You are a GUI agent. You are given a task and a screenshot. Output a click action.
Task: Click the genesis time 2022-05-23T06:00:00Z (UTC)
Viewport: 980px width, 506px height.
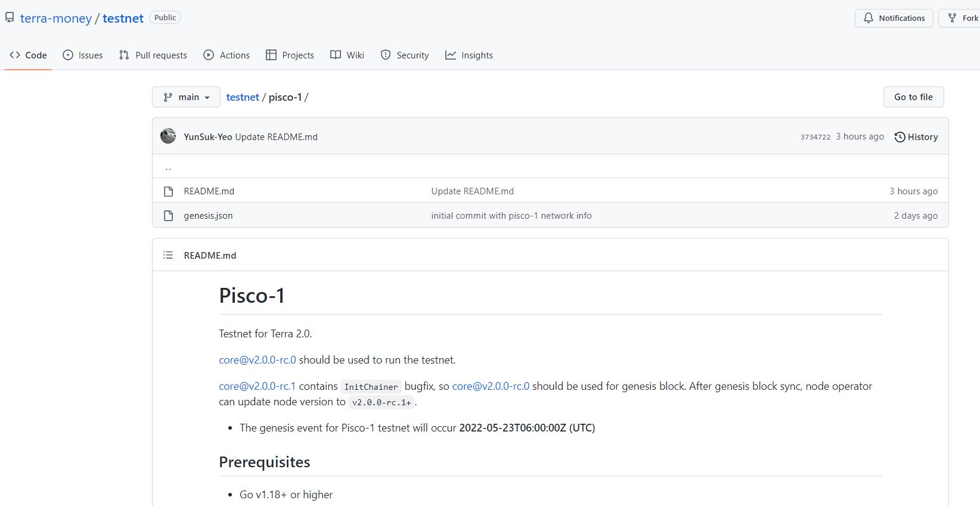(x=527, y=428)
